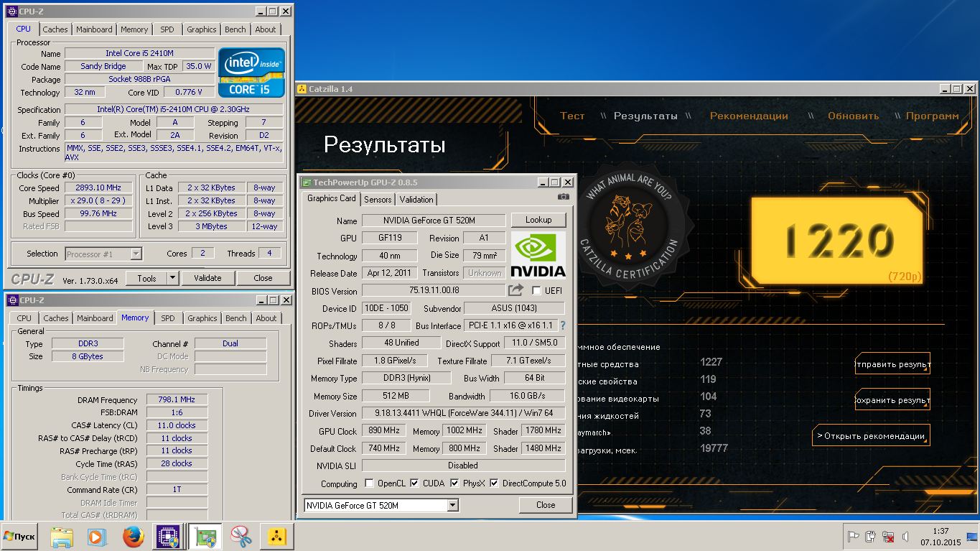Open Catzilla Обновить tab

pos(853,116)
